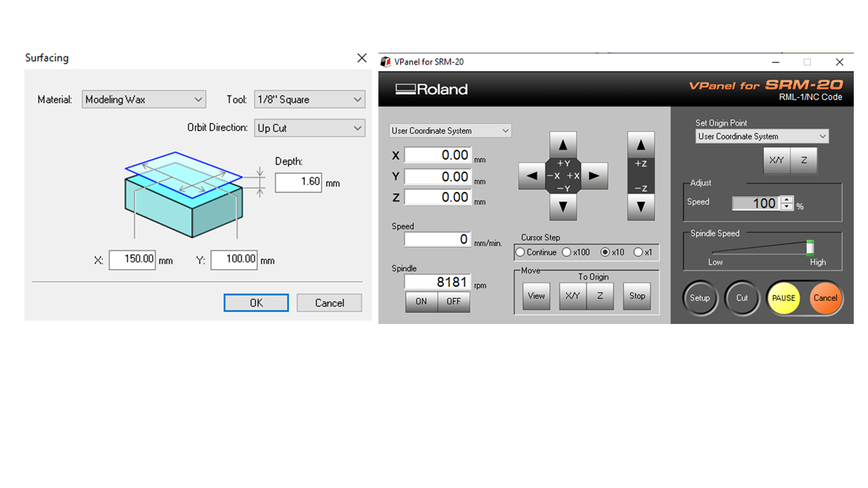The height and width of the screenshot is (488, 868).
Task: Select x10 cursor step
Action: click(x=613, y=252)
